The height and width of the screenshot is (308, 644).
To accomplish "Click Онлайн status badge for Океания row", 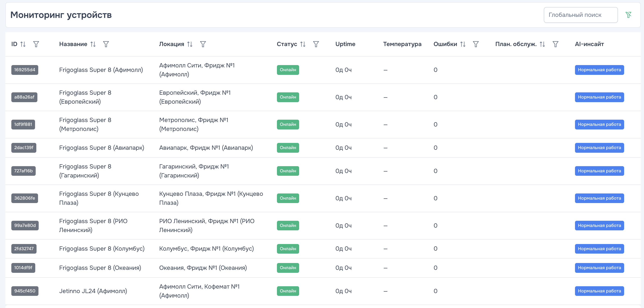I will point(288,268).
